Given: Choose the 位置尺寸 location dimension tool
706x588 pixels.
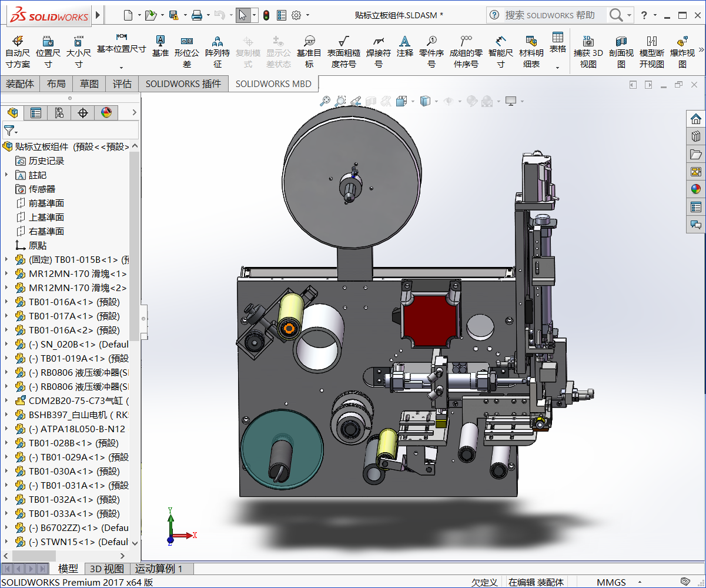Looking at the screenshot, I should (48, 51).
